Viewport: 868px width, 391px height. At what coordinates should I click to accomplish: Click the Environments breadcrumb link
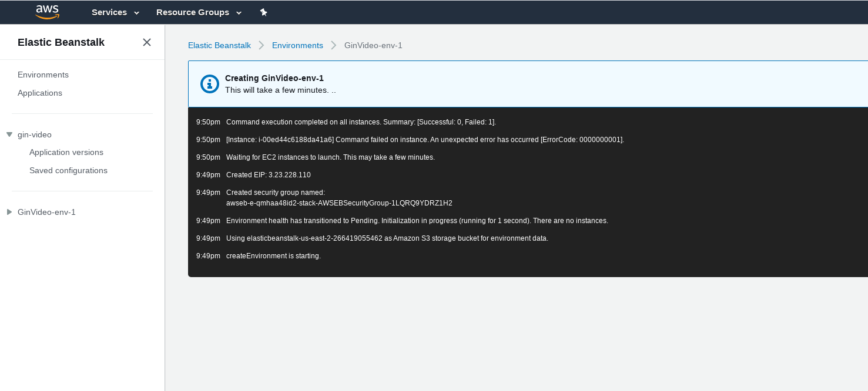pyautogui.click(x=297, y=45)
